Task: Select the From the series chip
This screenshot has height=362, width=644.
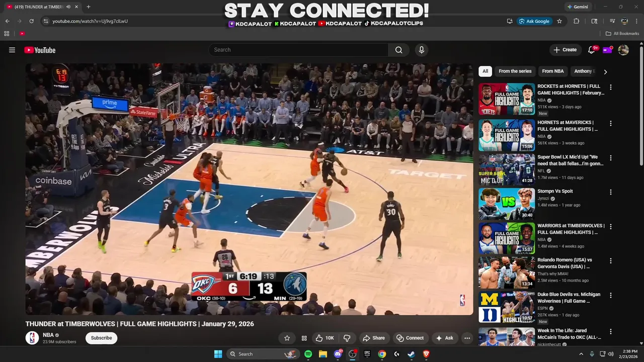Action: (515, 71)
